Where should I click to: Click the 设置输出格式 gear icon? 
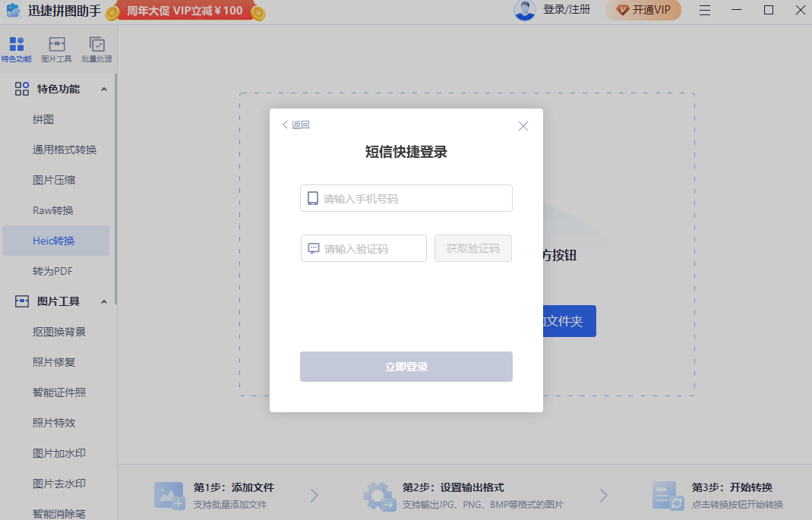(378, 494)
